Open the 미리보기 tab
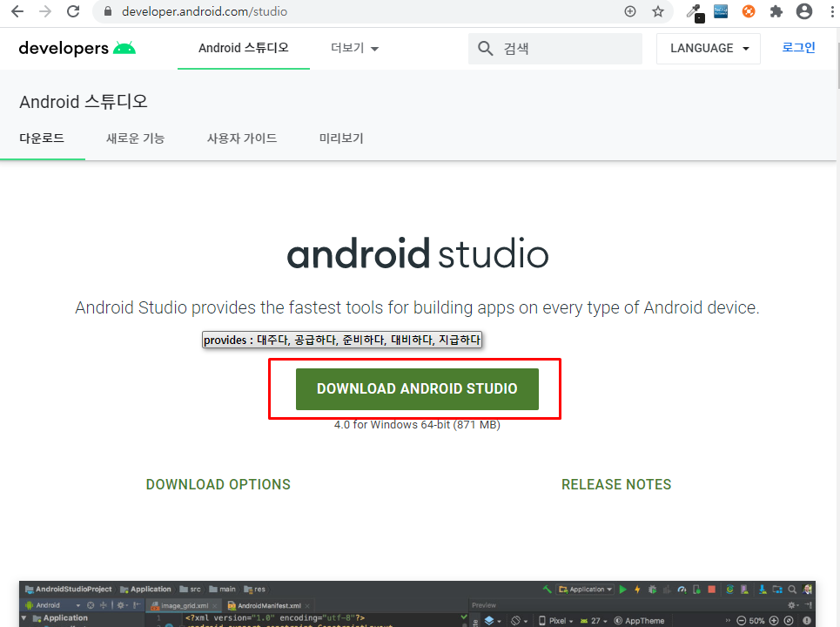The image size is (840, 627). click(341, 138)
